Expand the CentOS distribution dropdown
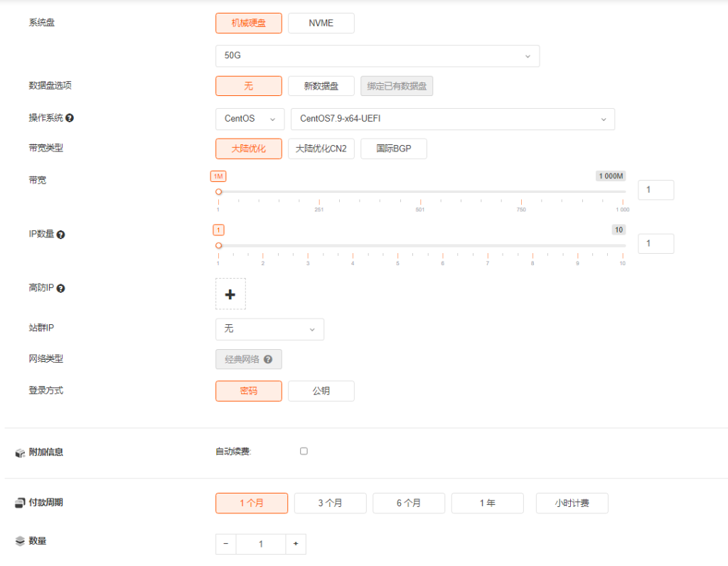 (x=250, y=119)
